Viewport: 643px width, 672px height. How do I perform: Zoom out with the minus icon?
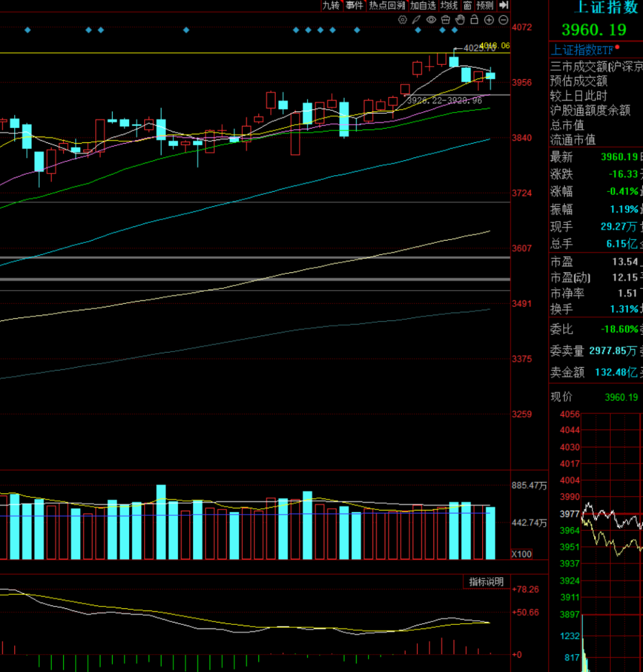point(503,20)
